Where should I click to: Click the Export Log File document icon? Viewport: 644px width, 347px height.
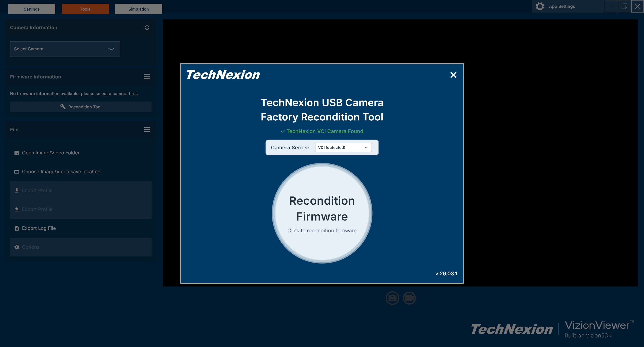16,228
